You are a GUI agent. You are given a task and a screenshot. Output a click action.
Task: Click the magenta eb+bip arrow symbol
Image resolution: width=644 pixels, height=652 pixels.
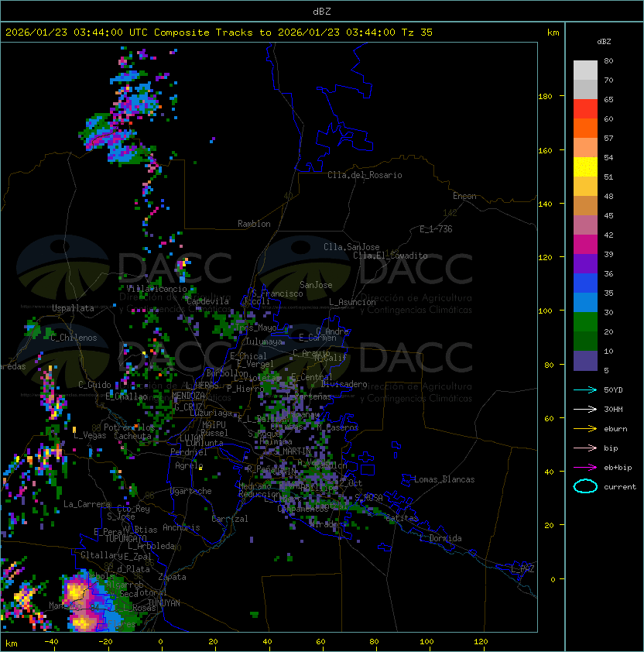585,468
